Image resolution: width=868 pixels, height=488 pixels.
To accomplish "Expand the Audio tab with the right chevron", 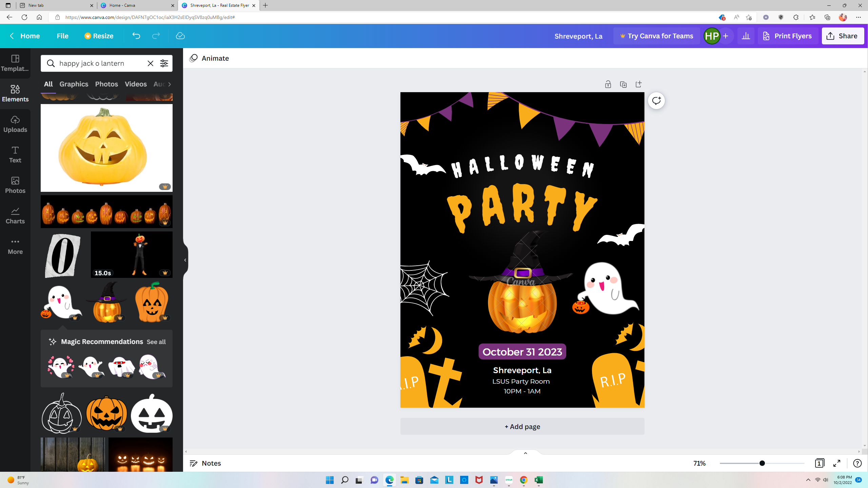I will click(171, 84).
